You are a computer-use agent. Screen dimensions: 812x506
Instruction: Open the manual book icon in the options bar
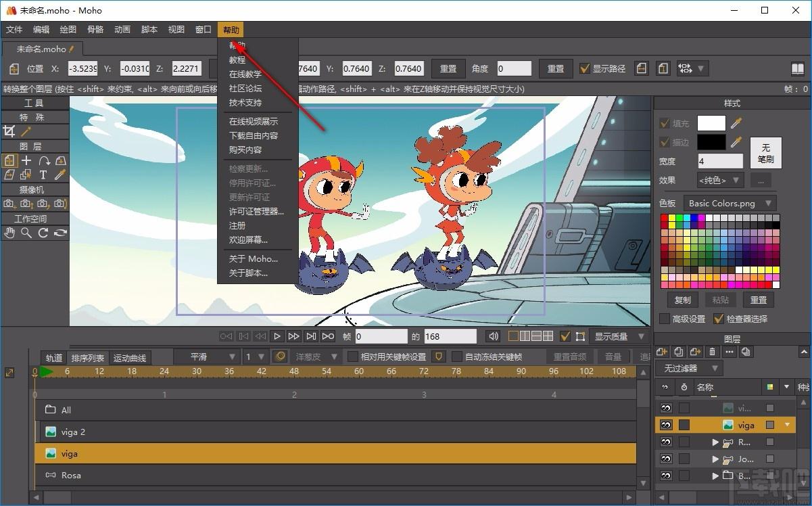798,69
